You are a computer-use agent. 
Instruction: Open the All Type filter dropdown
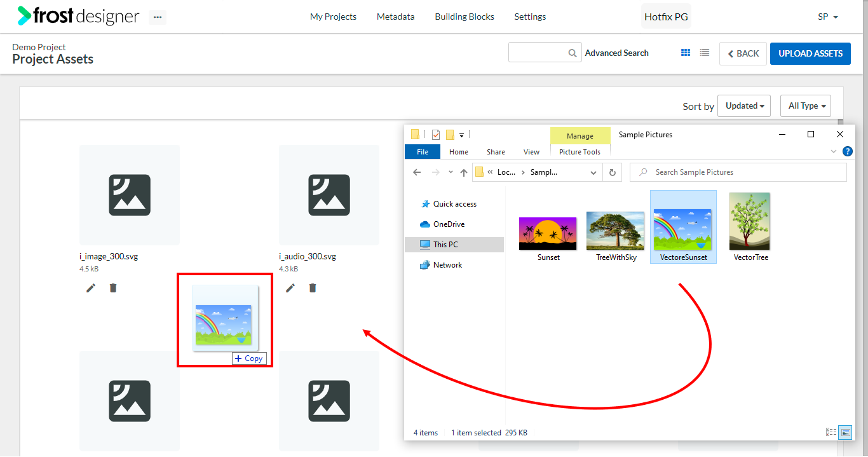[x=805, y=106]
